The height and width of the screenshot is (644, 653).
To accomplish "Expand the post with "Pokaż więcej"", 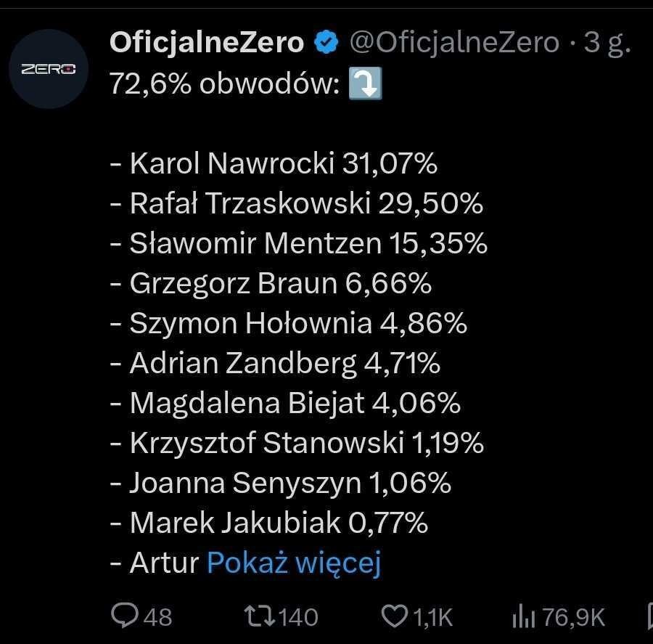I will (294, 563).
